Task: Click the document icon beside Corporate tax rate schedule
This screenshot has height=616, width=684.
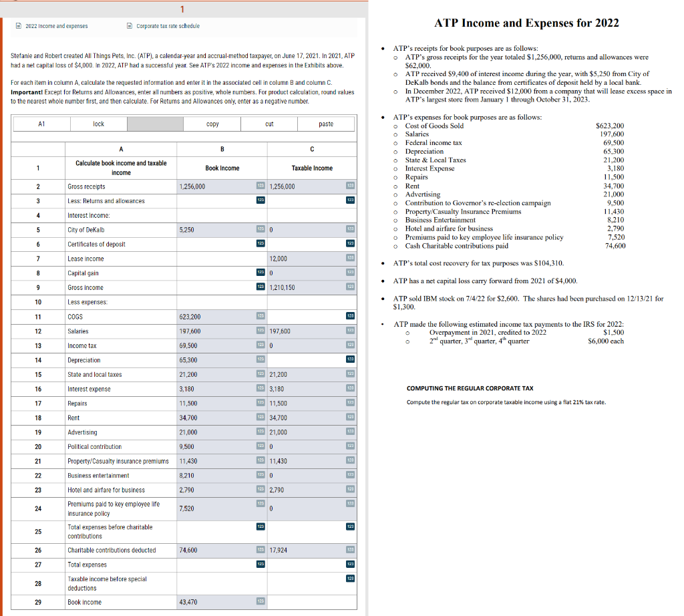Action: point(130,25)
